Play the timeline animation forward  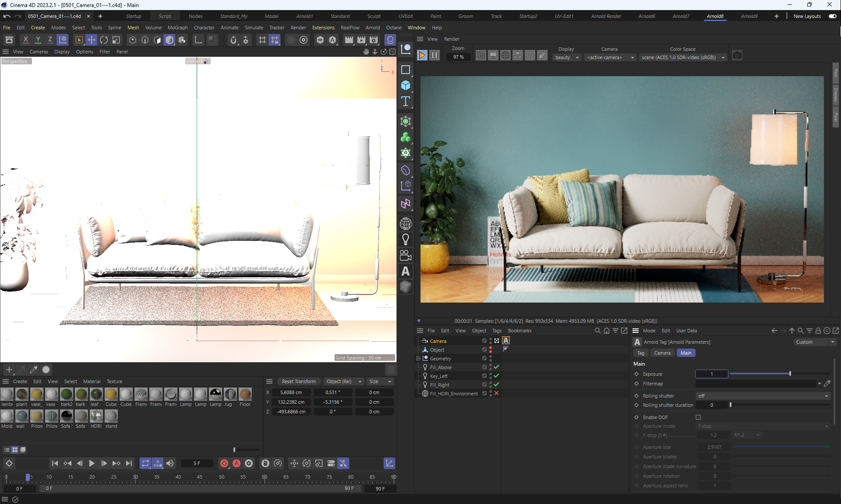[x=92, y=463]
